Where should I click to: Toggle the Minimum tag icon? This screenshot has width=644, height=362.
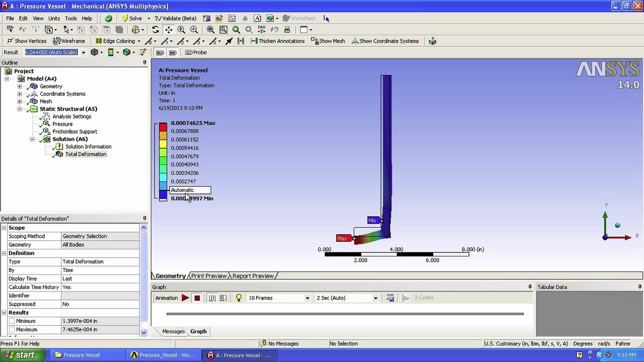(173, 52)
